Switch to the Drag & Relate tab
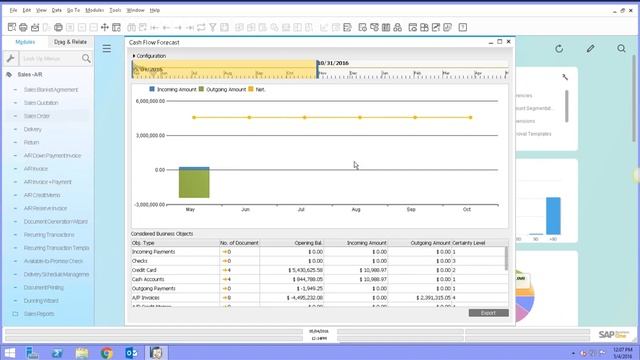 tap(70, 42)
